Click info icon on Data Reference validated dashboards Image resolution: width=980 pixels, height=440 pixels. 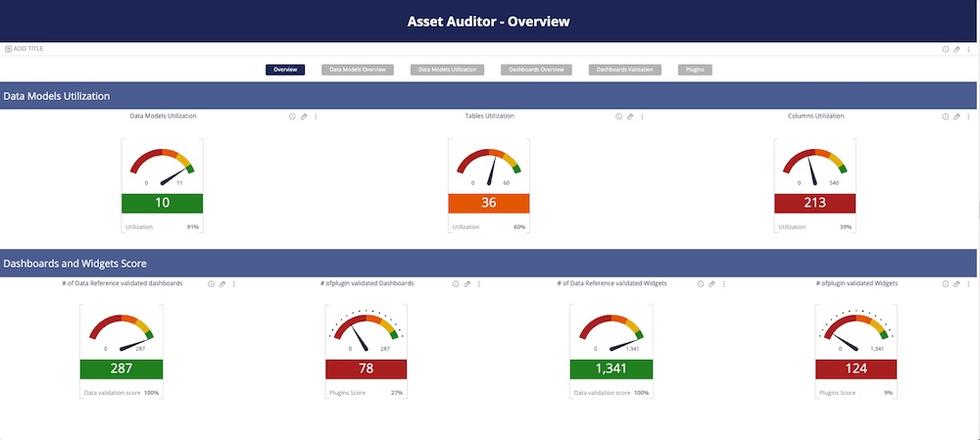tap(211, 284)
